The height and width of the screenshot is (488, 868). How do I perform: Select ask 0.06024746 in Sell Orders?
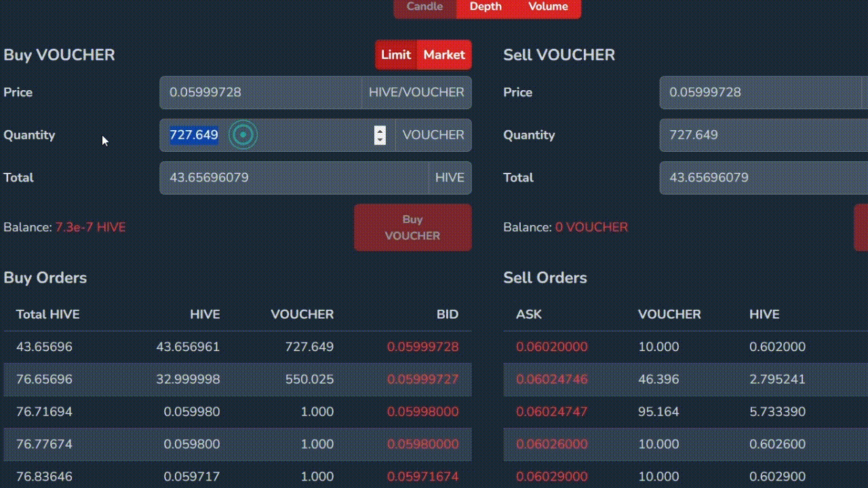(552, 380)
